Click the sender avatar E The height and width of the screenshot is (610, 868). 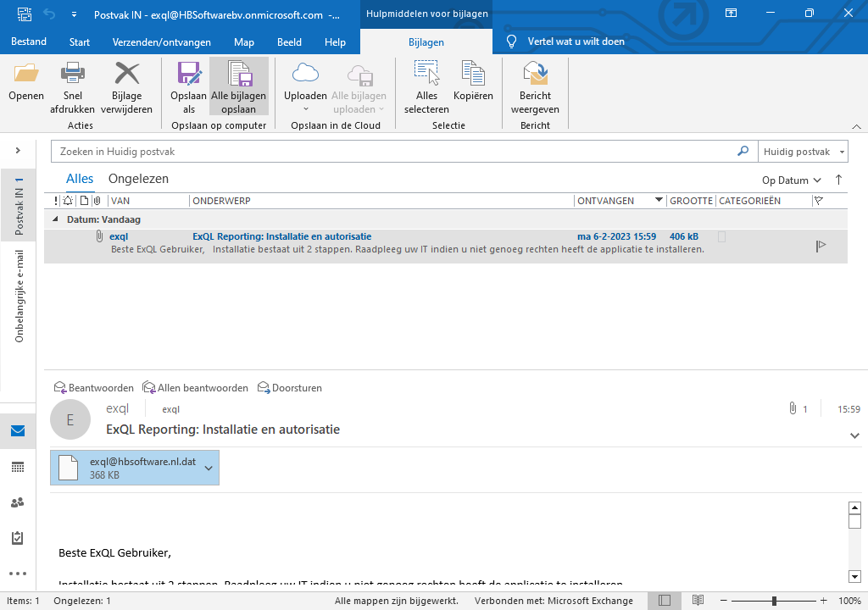tap(70, 419)
